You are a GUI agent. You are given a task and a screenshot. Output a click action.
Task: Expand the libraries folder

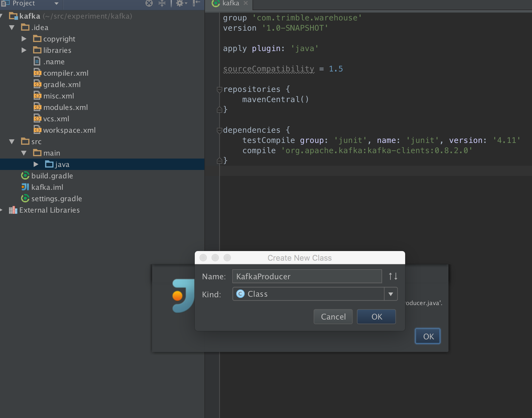pyautogui.click(x=24, y=50)
